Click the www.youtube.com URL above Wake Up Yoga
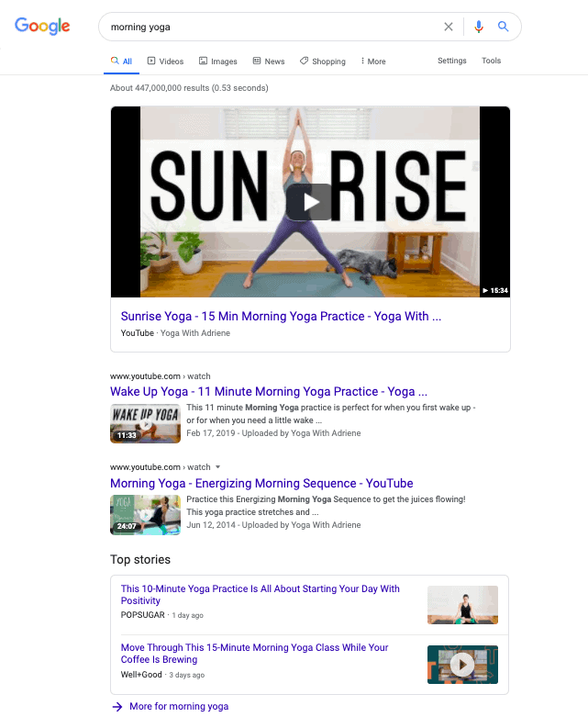 pyautogui.click(x=161, y=376)
